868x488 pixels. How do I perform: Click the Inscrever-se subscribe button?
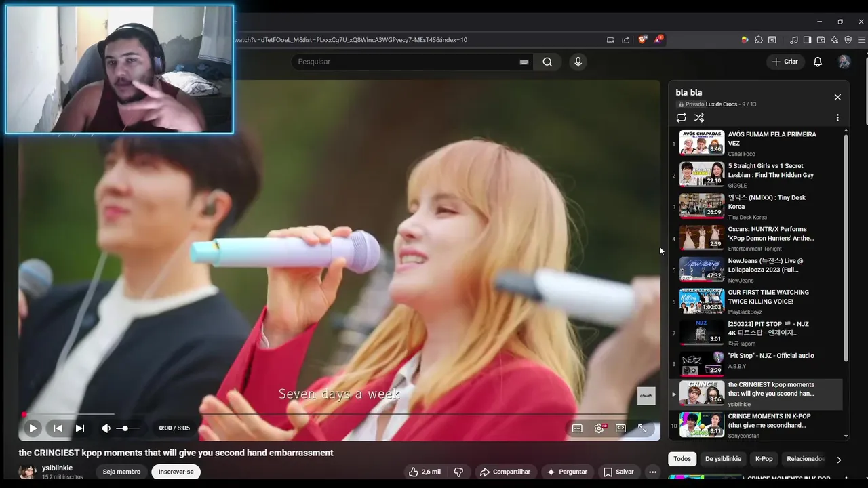point(176,472)
